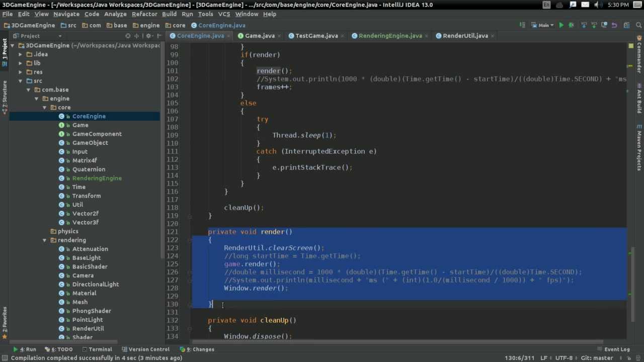Open the RenderingEngine file in project tree
Image resolution: width=644 pixels, height=362 pixels.
[97, 178]
